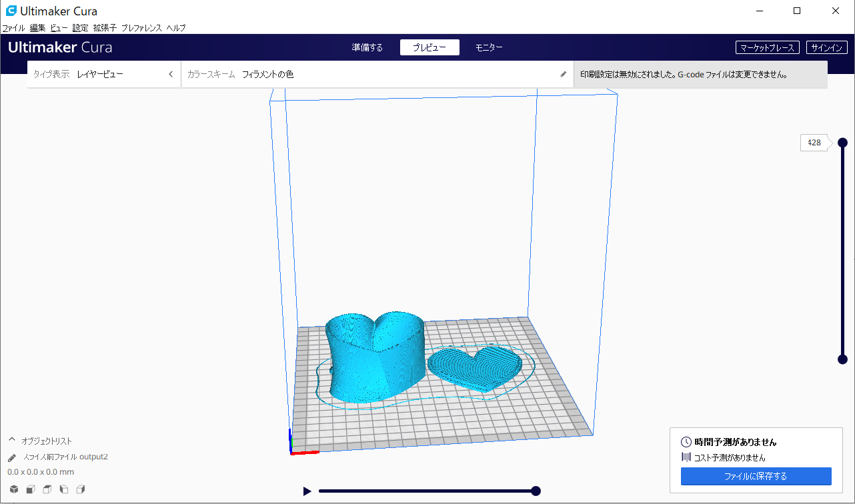
Task: Switch to the 準備する tab
Action: click(x=366, y=47)
